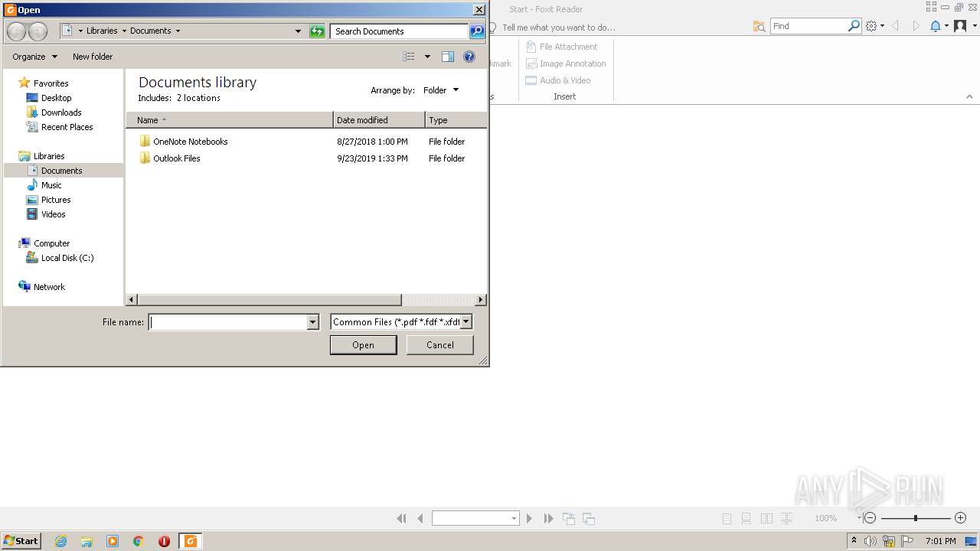Click the change view icon
The width and height of the screenshot is (980, 551).
(x=409, y=57)
